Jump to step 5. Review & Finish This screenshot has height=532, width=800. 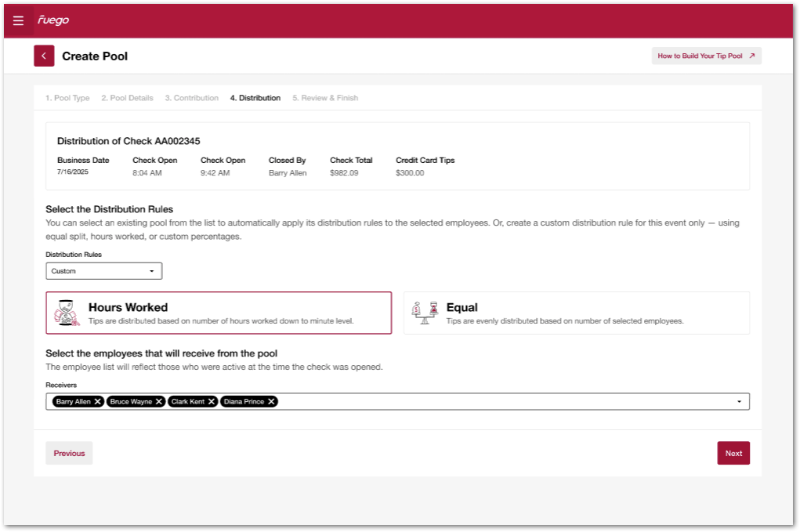(325, 98)
